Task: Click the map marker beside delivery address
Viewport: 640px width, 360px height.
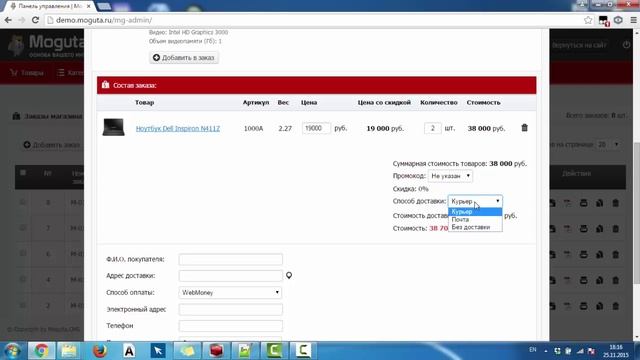Action: pos(289,276)
